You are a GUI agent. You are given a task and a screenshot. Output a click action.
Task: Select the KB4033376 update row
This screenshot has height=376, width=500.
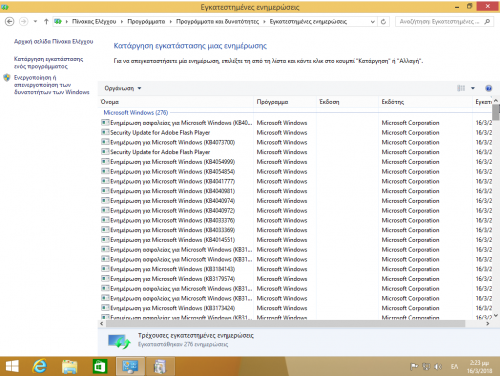click(x=296, y=220)
